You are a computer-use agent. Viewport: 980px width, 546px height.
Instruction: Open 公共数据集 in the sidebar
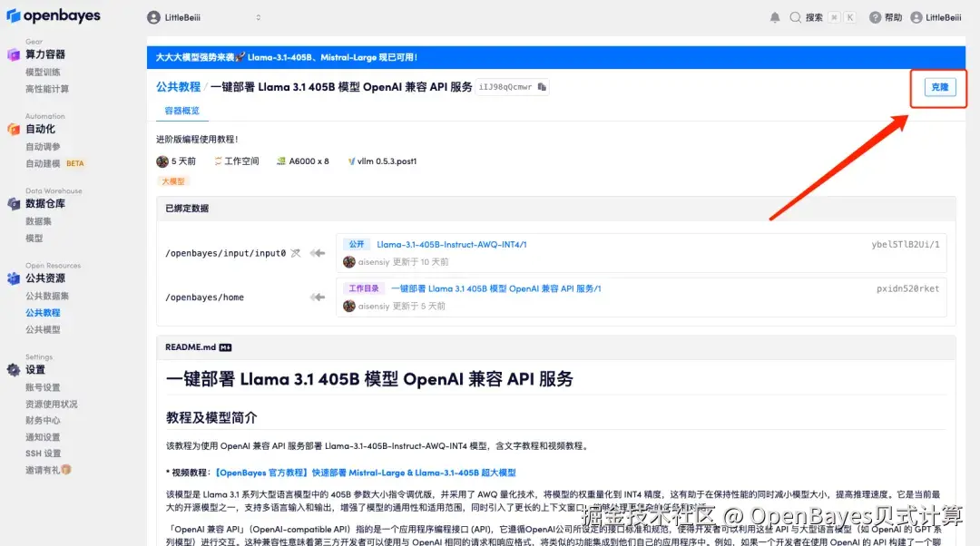pyautogui.click(x=47, y=296)
